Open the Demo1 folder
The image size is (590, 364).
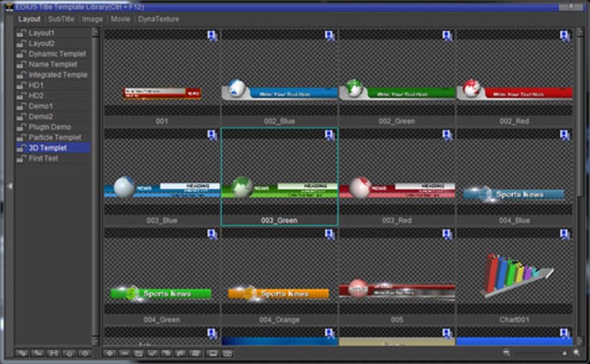[53, 106]
